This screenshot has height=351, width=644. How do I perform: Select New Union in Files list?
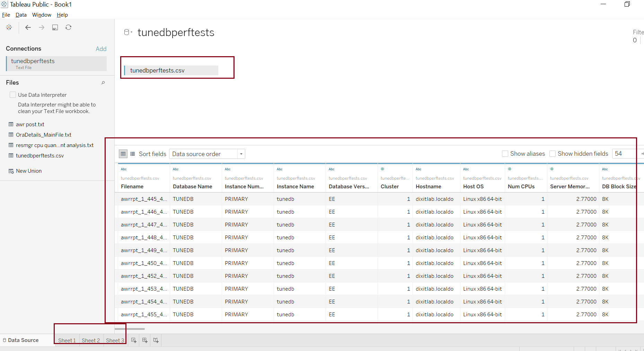click(28, 171)
